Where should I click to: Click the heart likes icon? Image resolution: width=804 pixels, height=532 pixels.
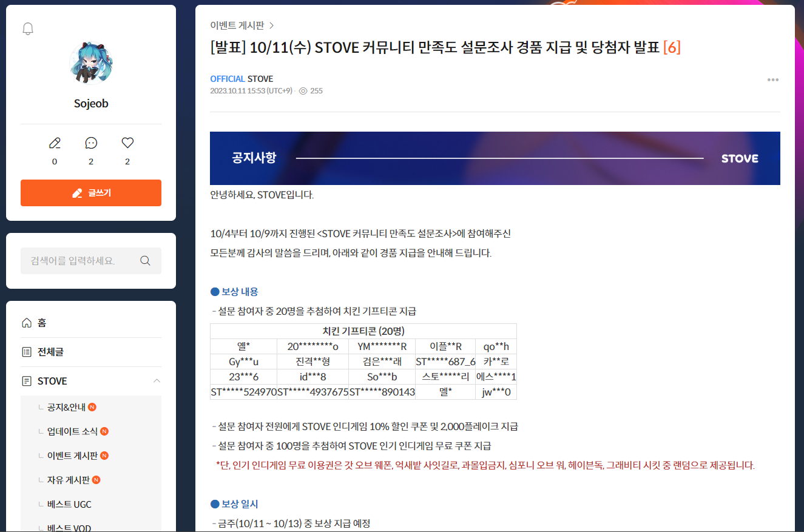(x=127, y=143)
